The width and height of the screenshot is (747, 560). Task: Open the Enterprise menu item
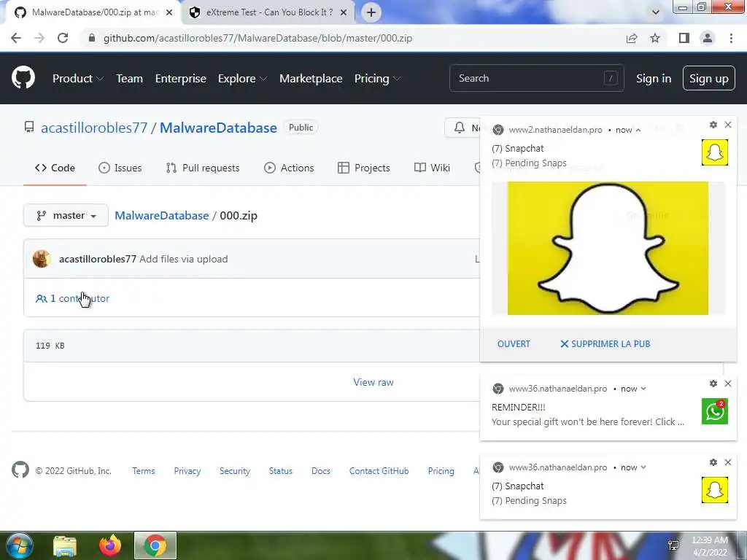pyautogui.click(x=181, y=79)
